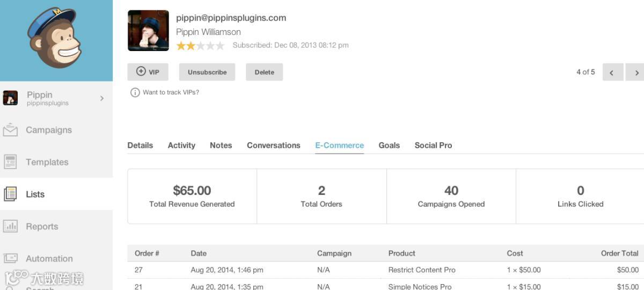Add subscriber as VIP
644x290 pixels.
148,72
